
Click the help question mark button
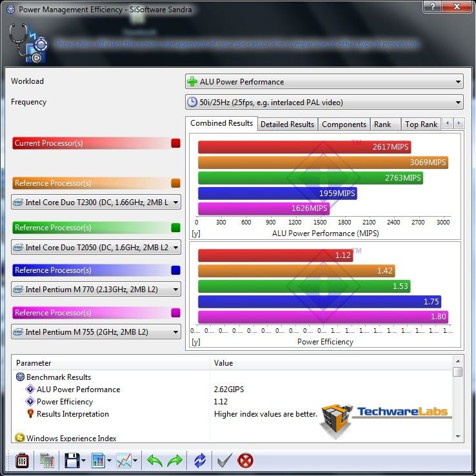[432, 6]
